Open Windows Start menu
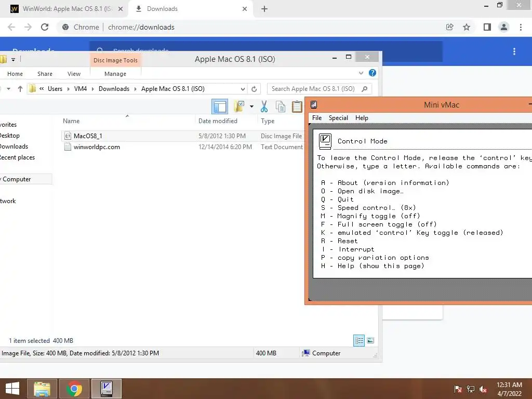 12,389
